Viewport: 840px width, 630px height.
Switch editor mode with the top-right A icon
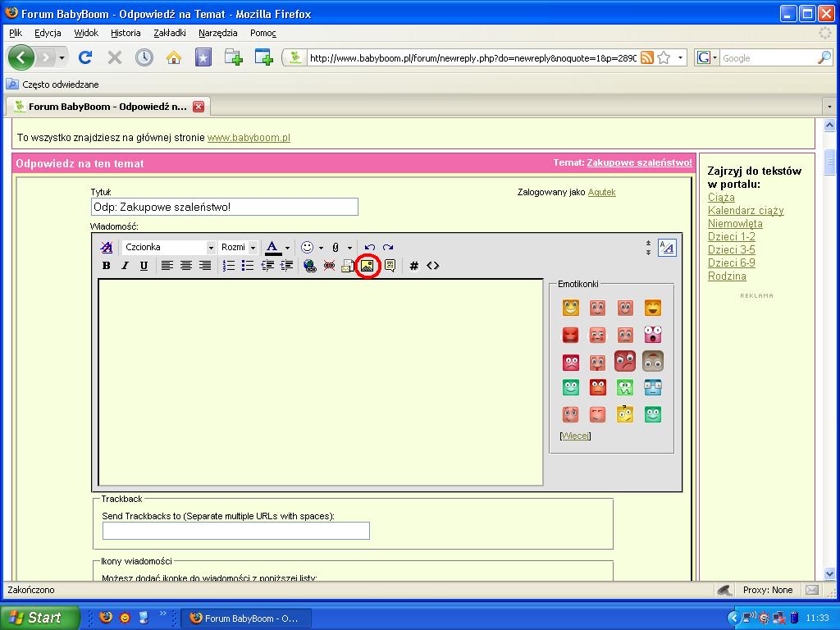click(x=667, y=248)
